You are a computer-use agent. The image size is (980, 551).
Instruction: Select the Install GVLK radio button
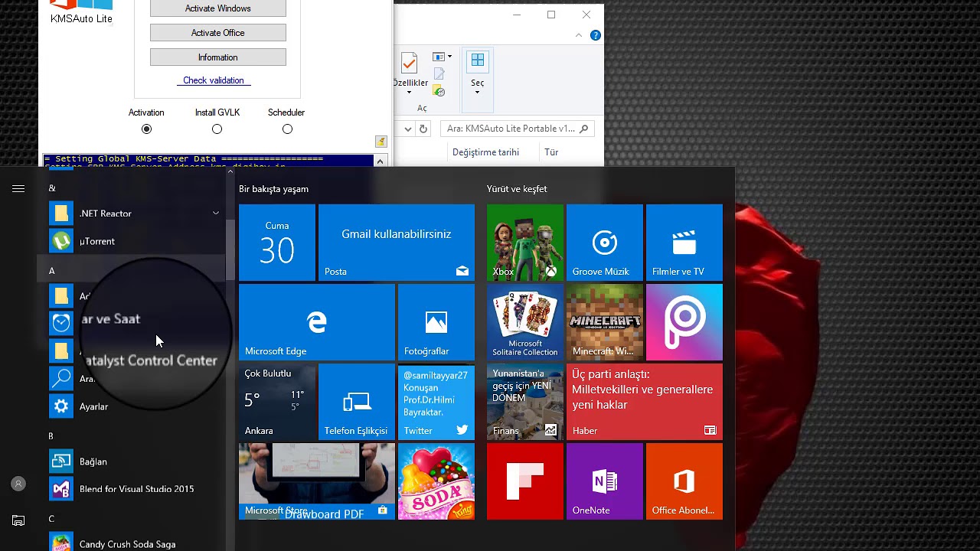coord(217,129)
